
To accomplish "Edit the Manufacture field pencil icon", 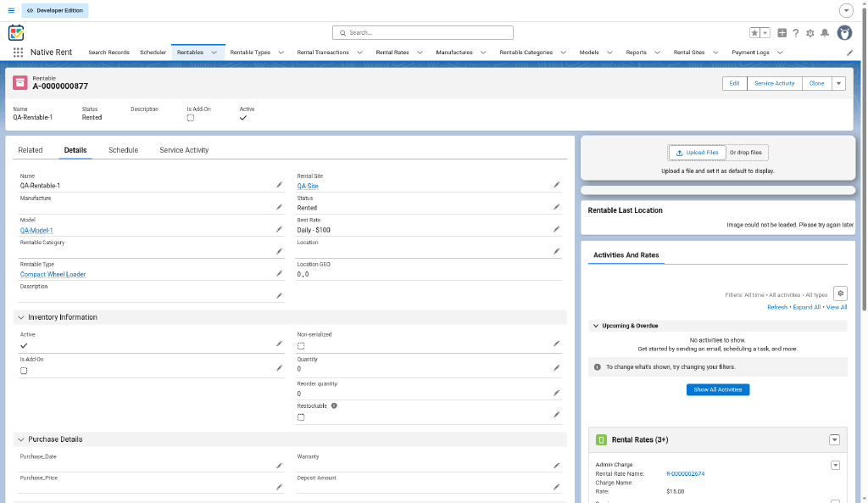I will [279, 207].
